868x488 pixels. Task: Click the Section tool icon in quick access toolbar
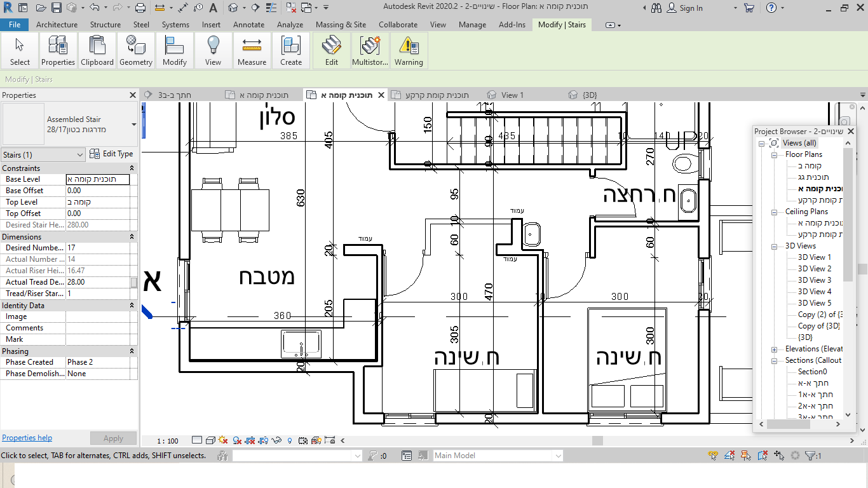tap(255, 8)
